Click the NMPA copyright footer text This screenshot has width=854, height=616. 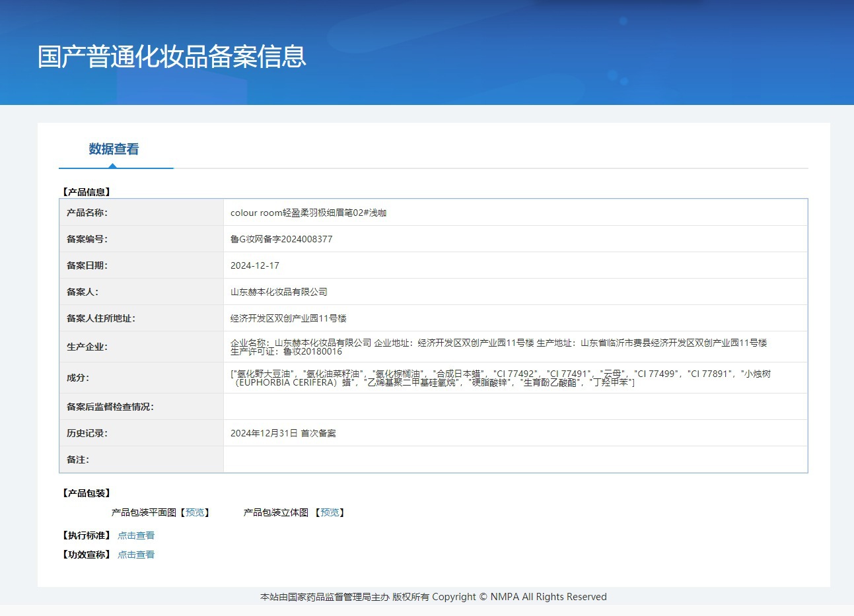pyautogui.click(x=433, y=597)
